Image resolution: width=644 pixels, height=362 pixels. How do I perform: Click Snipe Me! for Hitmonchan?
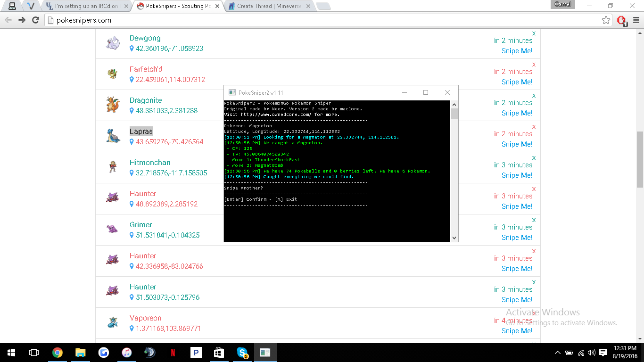(x=517, y=175)
